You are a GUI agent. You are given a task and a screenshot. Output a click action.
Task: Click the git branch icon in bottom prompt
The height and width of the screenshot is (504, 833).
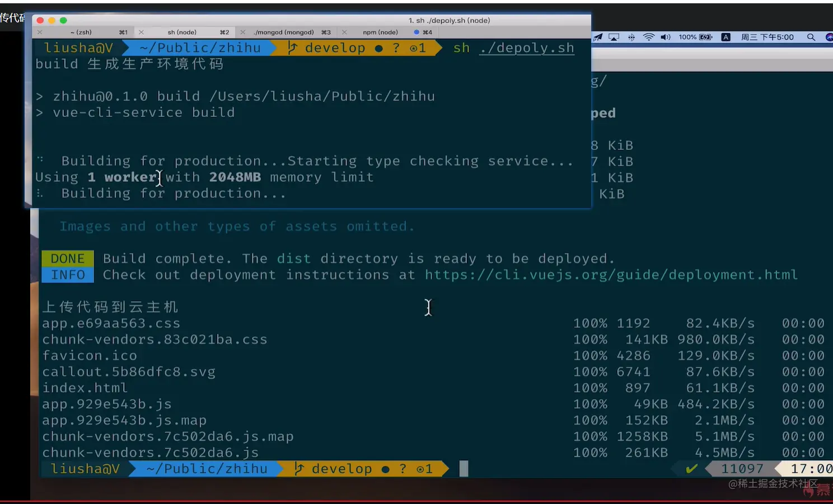click(x=299, y=469)
